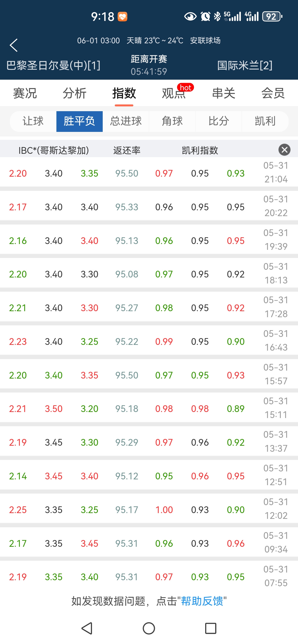
Task: Tap the orange app notification icon
Action: coord(122,17)
